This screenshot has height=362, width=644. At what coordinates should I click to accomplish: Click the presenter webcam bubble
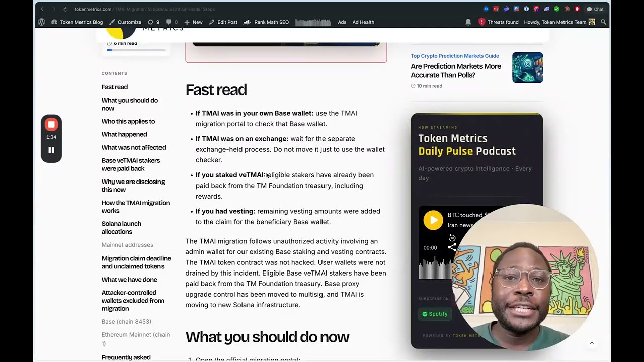click(525, 278)
